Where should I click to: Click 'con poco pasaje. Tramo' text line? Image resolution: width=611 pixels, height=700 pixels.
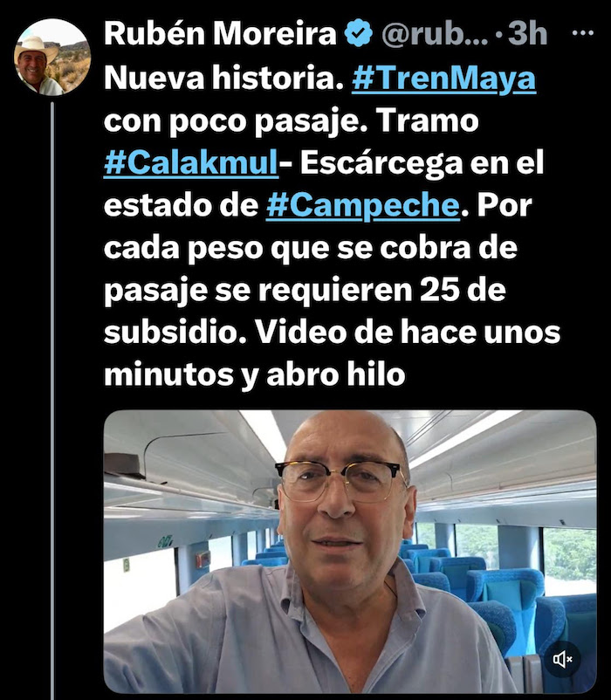pos(291,121)
